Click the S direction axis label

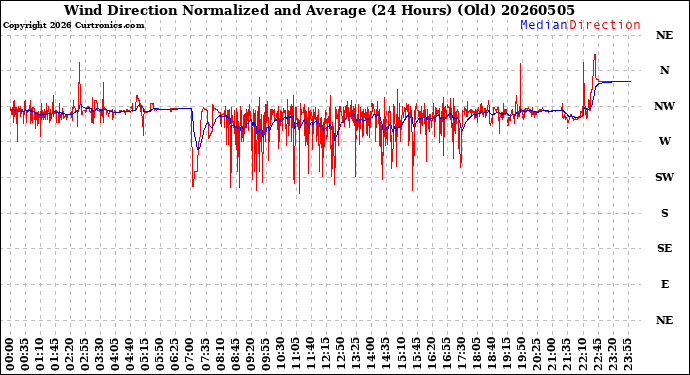point(664,213)
